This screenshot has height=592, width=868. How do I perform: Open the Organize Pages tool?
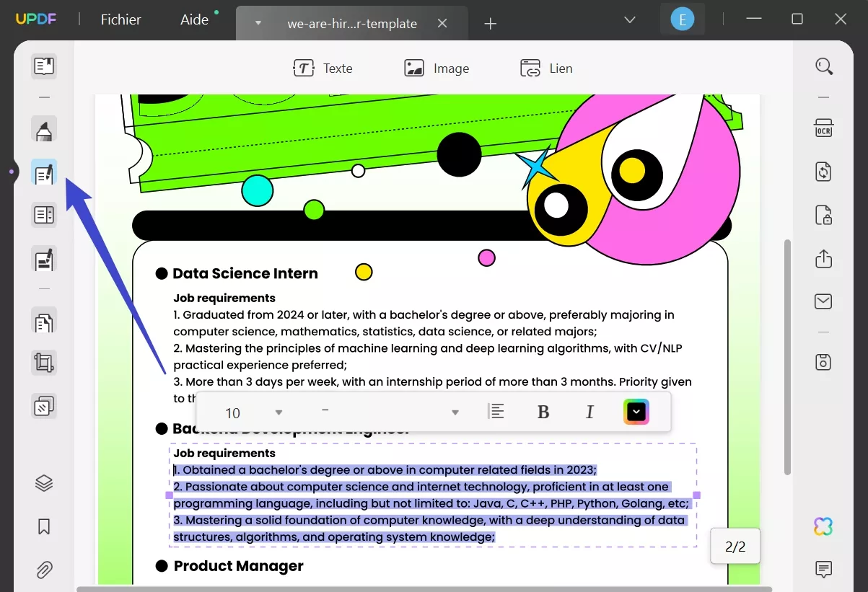point(44,321)
